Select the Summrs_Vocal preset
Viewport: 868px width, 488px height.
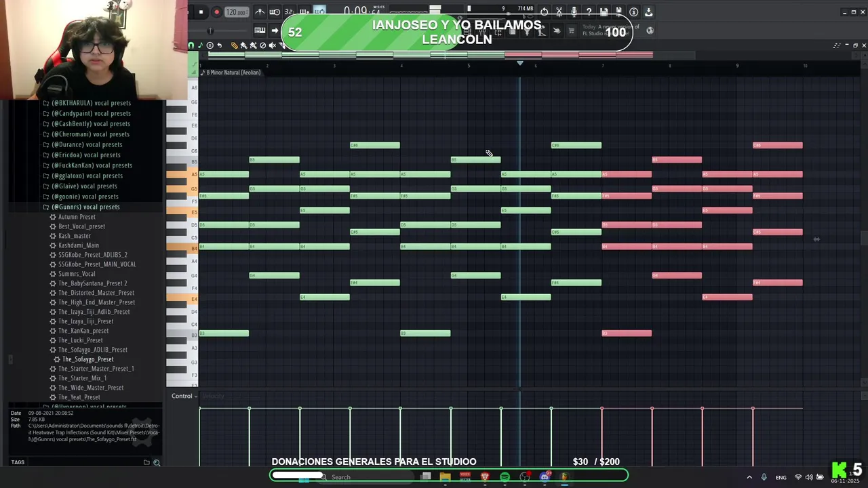[x=77, y=274]
